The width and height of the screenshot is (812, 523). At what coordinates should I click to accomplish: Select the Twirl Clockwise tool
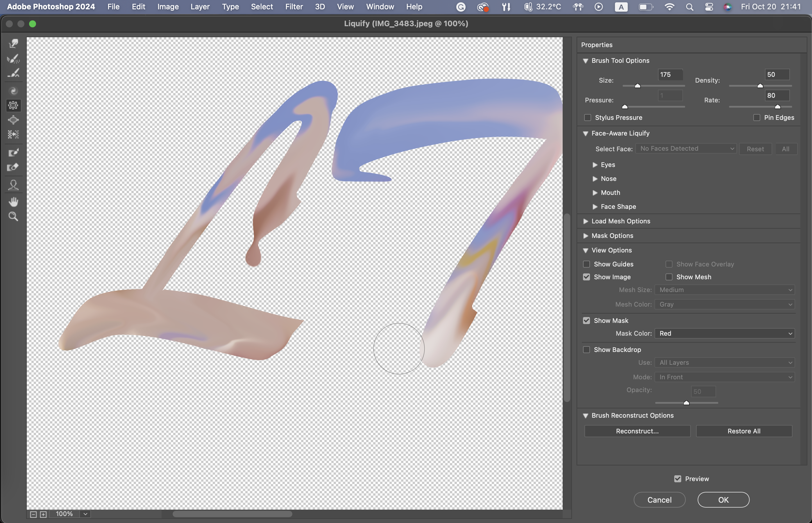click(x=13, y=91)
